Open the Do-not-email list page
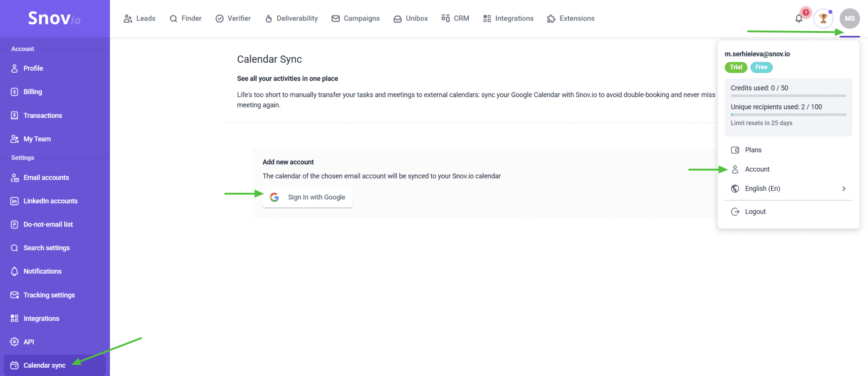This screenshot has height=376, width=868. pyautogui.click(x=48, y=224)
